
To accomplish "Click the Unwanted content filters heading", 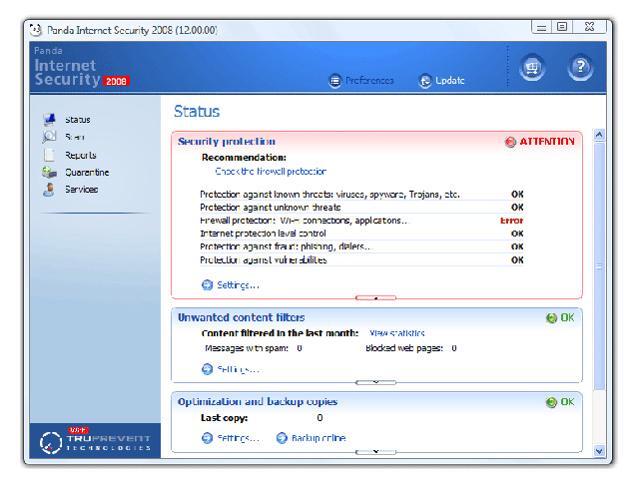I will tap(241, 318).
